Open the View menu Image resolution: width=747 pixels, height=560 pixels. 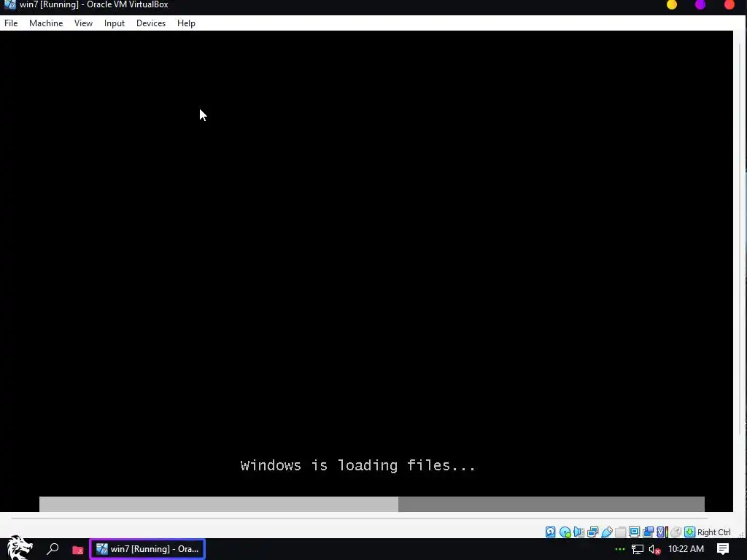coord(83,23)
